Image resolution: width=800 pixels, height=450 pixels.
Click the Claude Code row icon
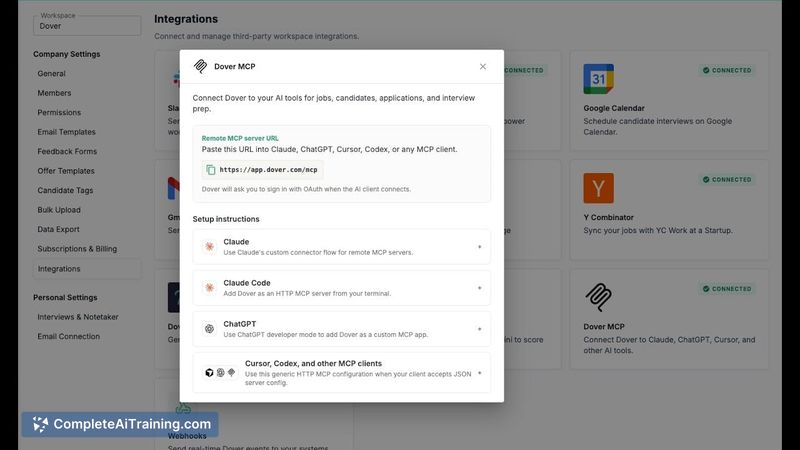click(209, 288)
